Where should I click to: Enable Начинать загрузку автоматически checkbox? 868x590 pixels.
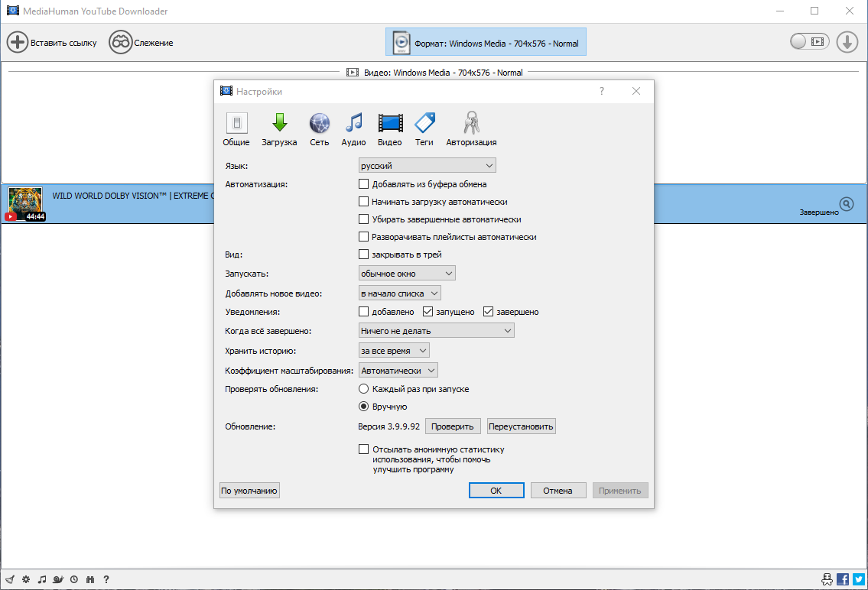click(364, 202)
